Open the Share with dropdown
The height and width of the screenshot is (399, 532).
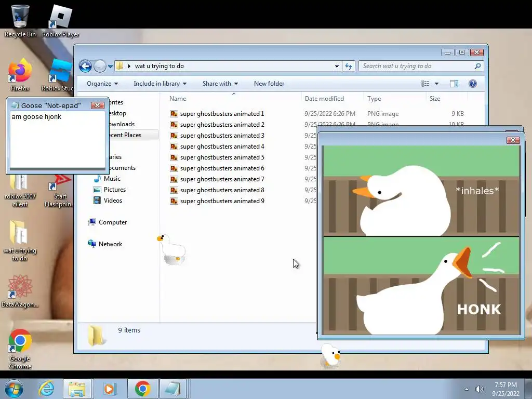pos(220,84)
